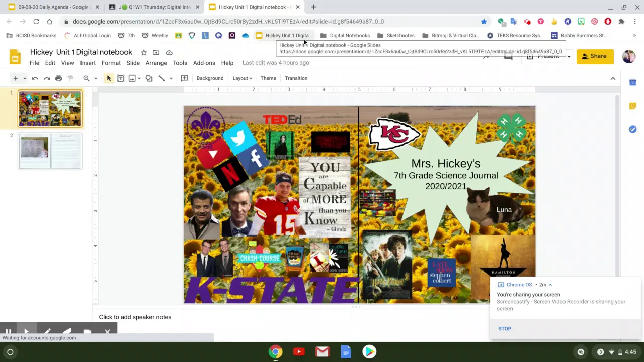Screen dimensions: 644x362
Task: Open Google Docs from the shelf
Action: (346, 352)
